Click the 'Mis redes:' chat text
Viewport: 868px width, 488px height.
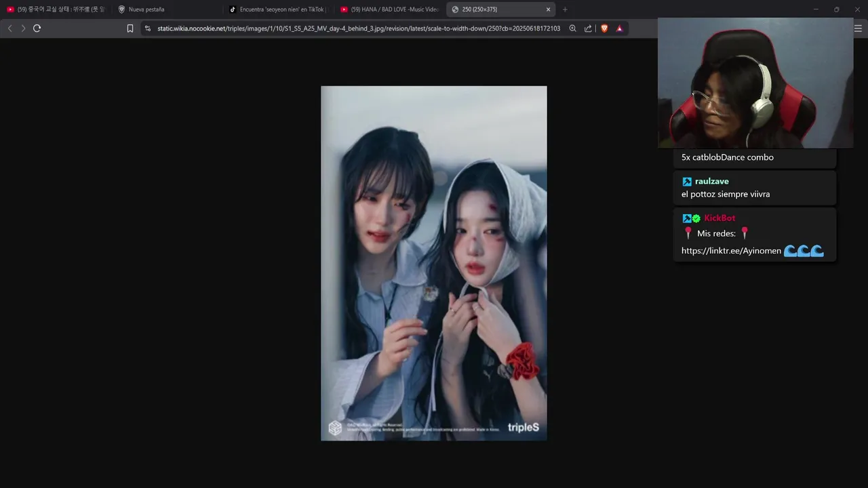point(716,233)
